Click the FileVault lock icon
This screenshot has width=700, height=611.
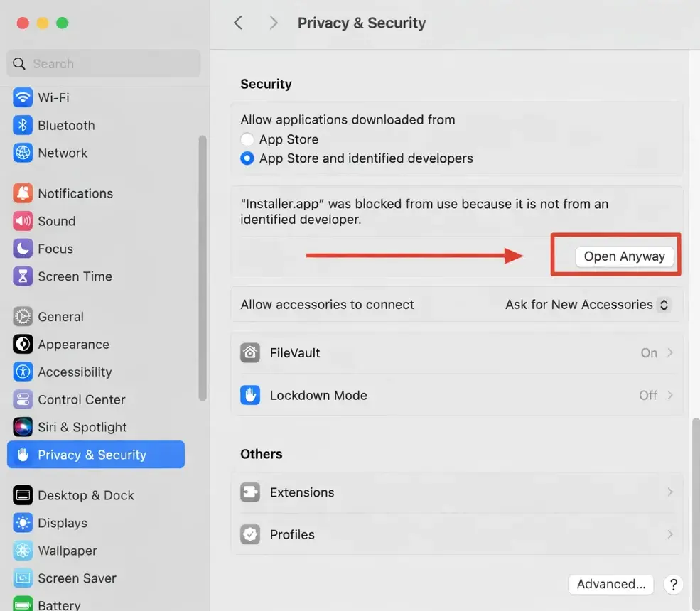pyautogui.click(x=250, y=352)
